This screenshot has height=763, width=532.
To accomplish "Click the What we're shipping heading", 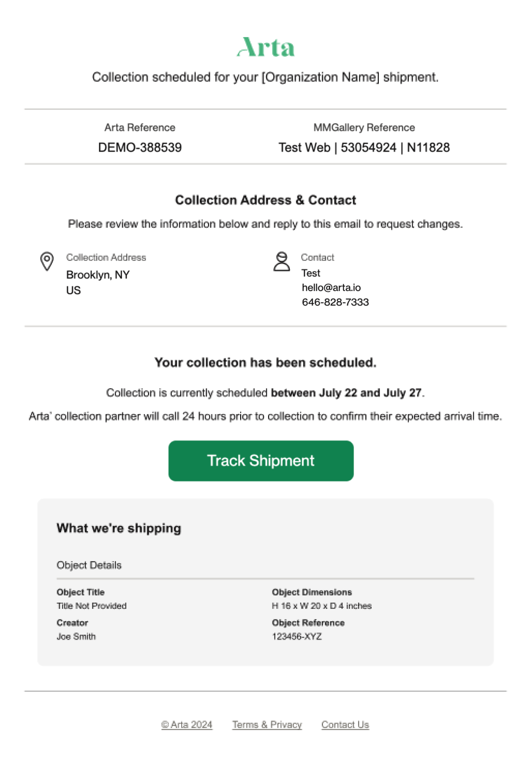I will pyautogui.click(x=119, y=528).
